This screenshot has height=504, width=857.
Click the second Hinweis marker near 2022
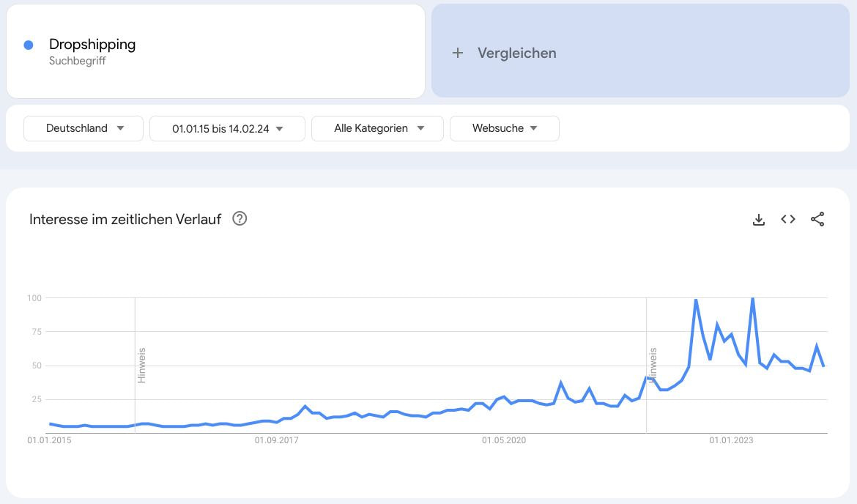(653, 365)
